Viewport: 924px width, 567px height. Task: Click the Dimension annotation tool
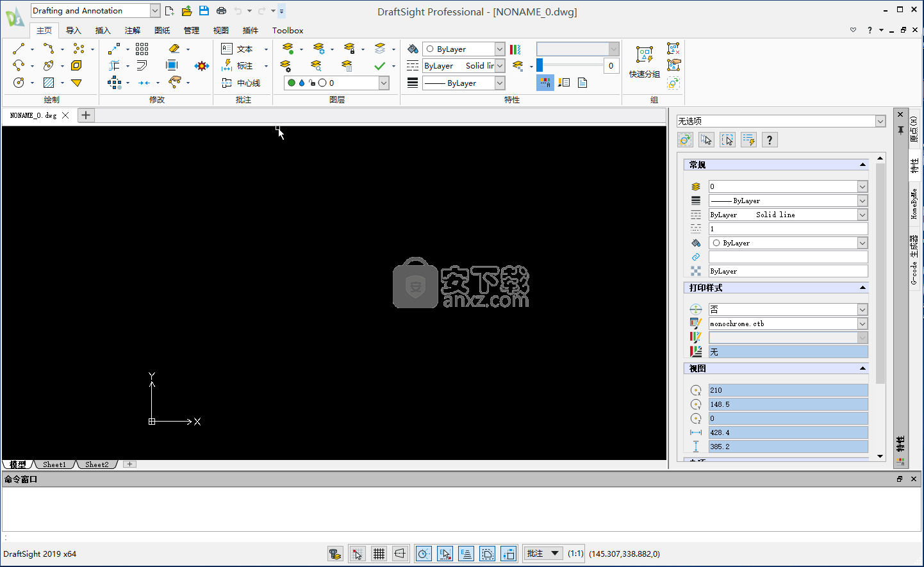(x=237, y=65)
